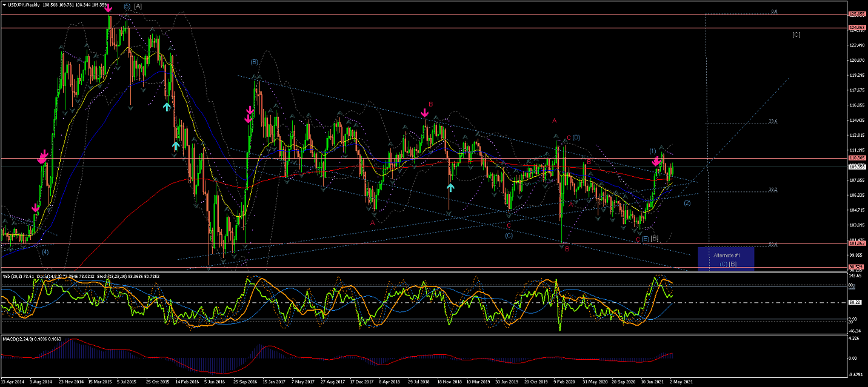The image size is (868, 387).
Task: Select the 98.529 price level tag
Action: pos(856,267)
